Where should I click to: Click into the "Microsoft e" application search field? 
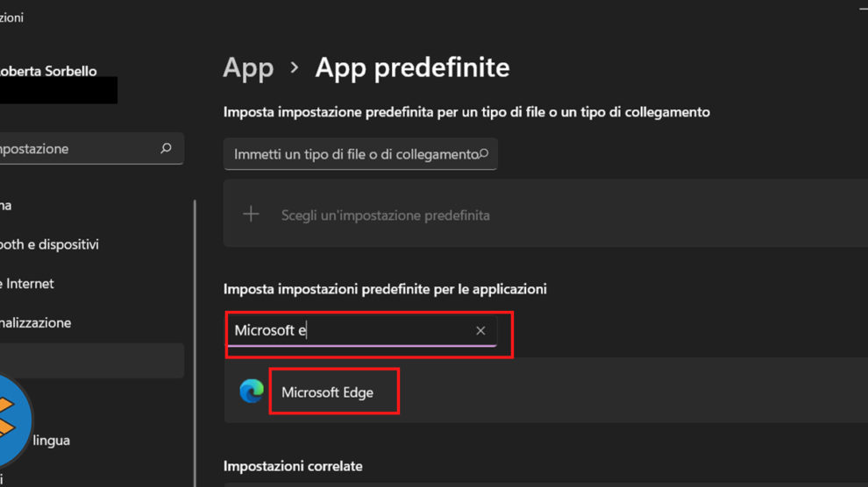click(x=351, y=331)
